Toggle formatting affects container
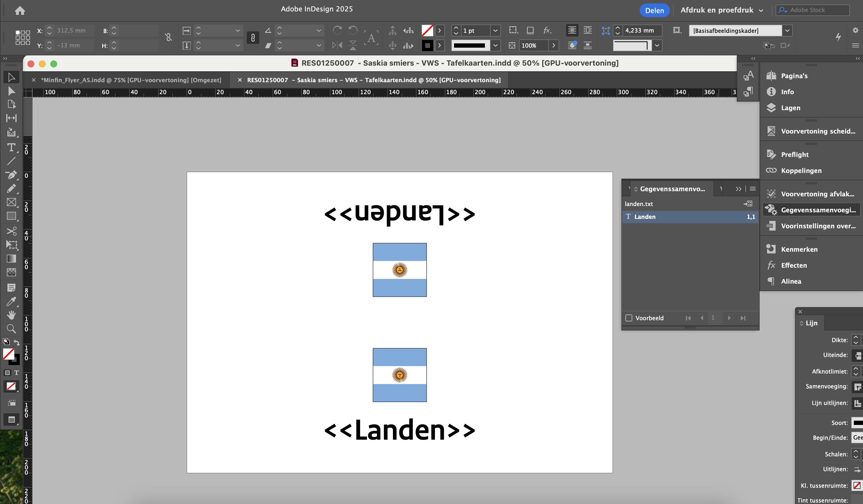The image size is (863, 504). tap(7, 373)
